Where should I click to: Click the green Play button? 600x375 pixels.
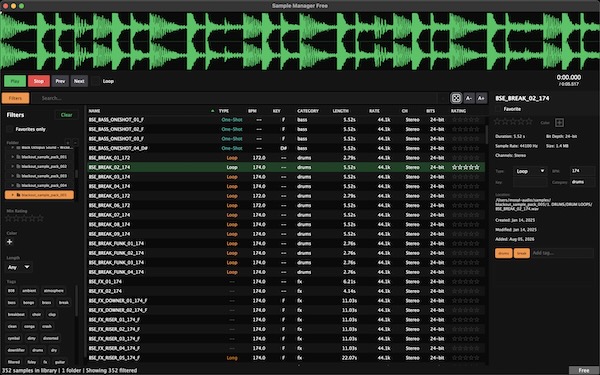tap(15, 81)
